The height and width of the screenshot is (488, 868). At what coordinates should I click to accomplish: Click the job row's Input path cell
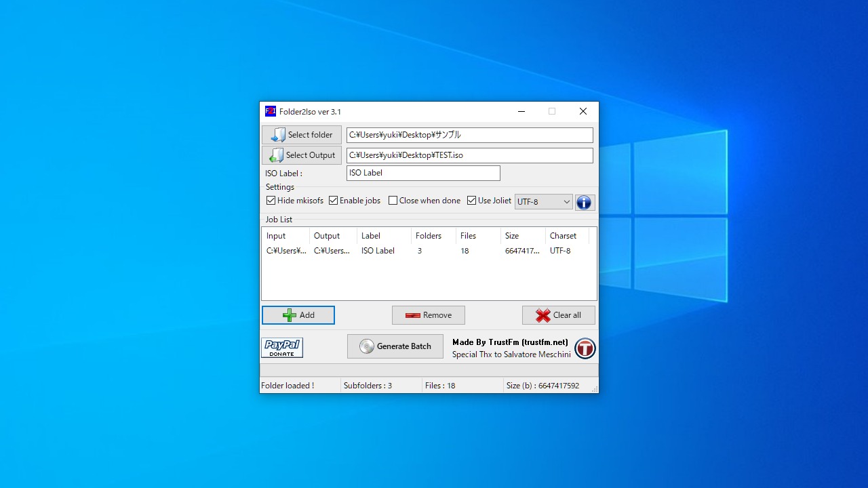285,251
